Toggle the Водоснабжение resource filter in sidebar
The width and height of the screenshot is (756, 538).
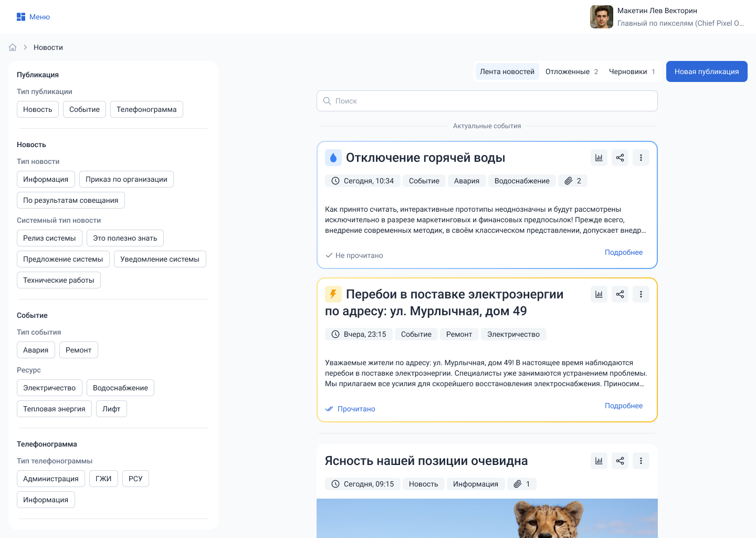click(120, 388)
